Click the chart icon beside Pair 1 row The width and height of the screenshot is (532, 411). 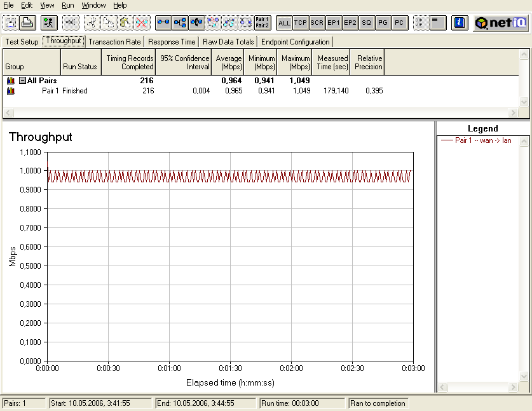click(x=10, y=91)
